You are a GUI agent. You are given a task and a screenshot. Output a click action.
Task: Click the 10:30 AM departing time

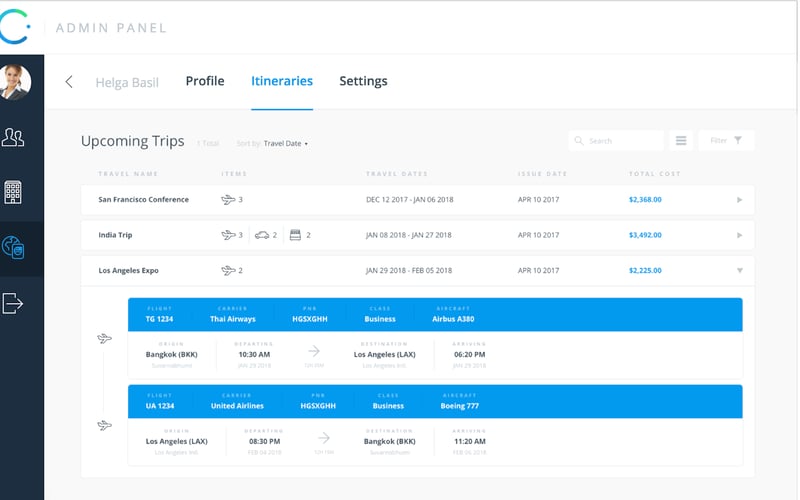coord(254,355)
